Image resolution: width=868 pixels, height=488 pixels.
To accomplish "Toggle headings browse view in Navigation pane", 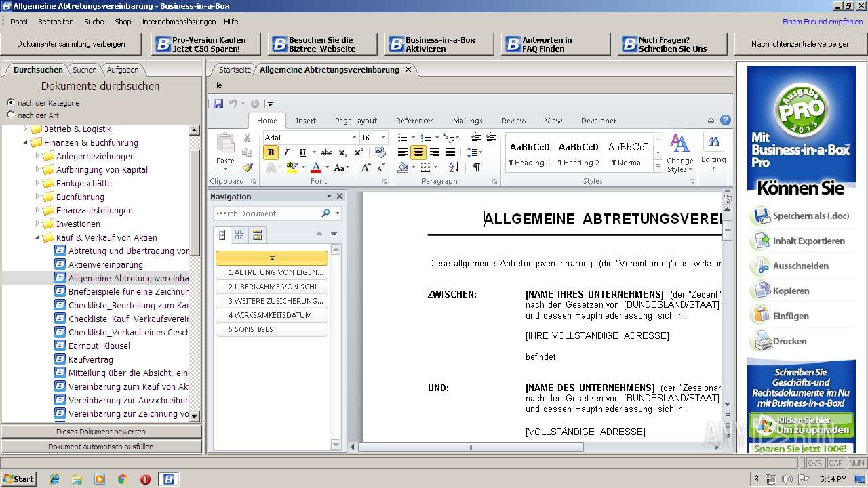I will pyautogui.click(x=221, y=235).
